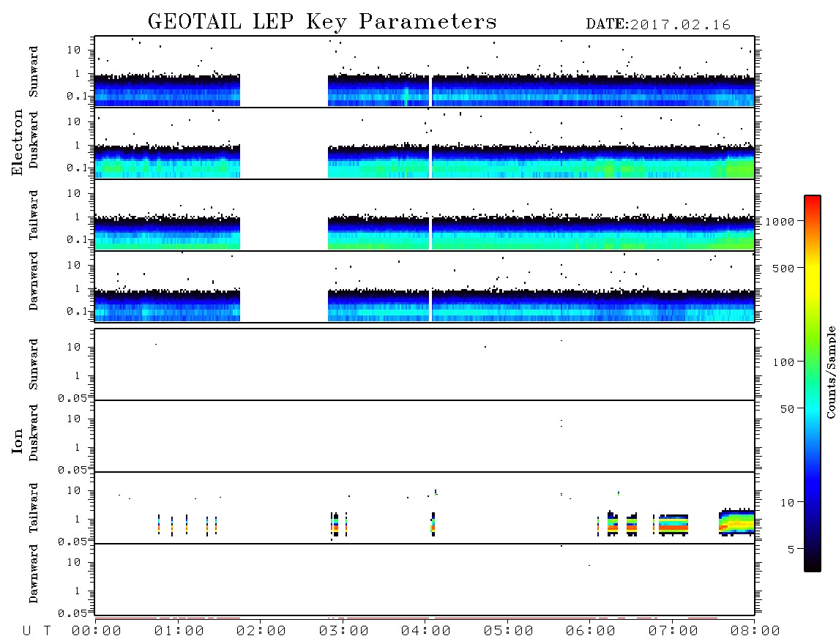Click the 1000 color bar tick label

click(780, 222)
